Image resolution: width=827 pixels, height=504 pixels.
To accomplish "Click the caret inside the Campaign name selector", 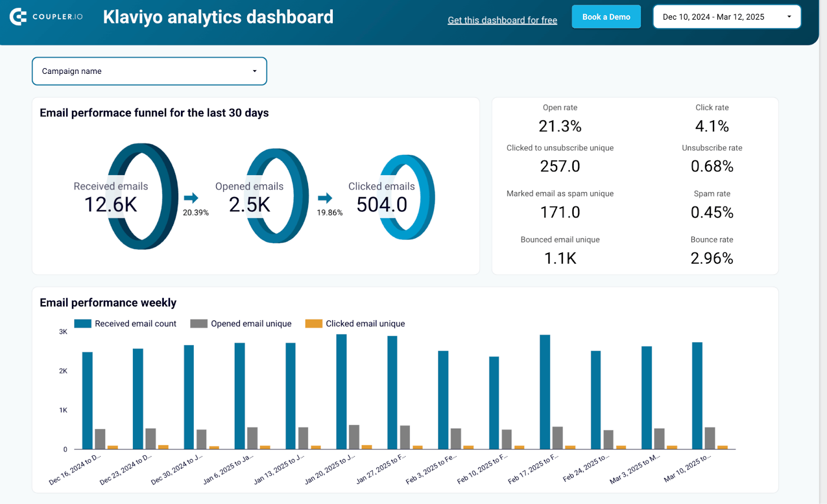I will (x=254, y=71).
